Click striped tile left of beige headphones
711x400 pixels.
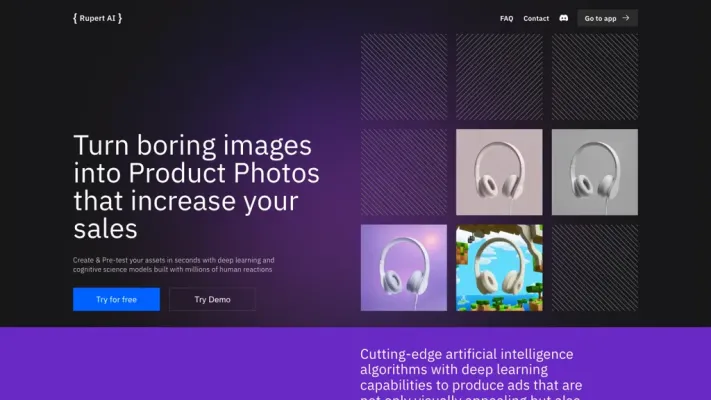[x=404, y=172]
